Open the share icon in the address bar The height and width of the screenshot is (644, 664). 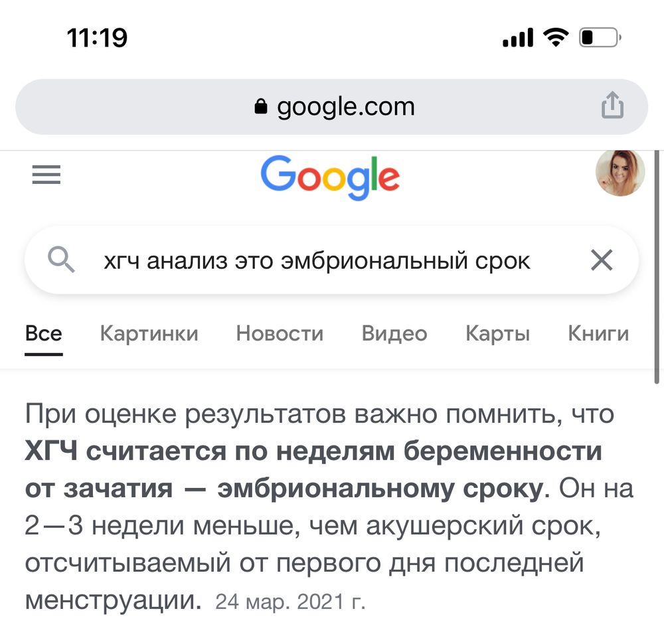coord(612,105)
